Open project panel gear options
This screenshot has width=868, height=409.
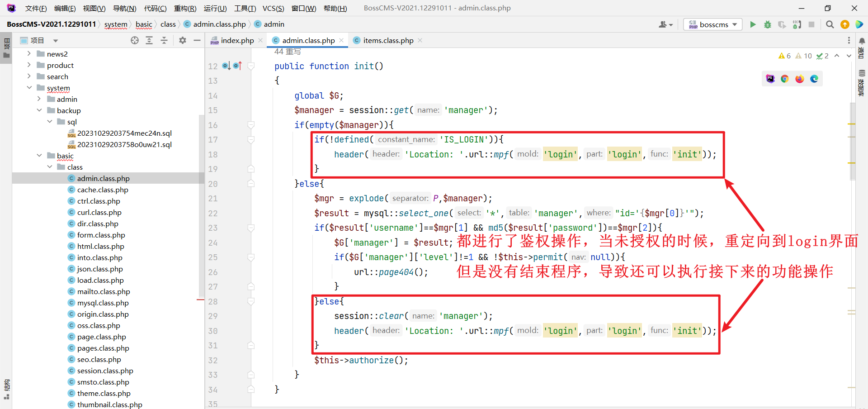(183, 40)
